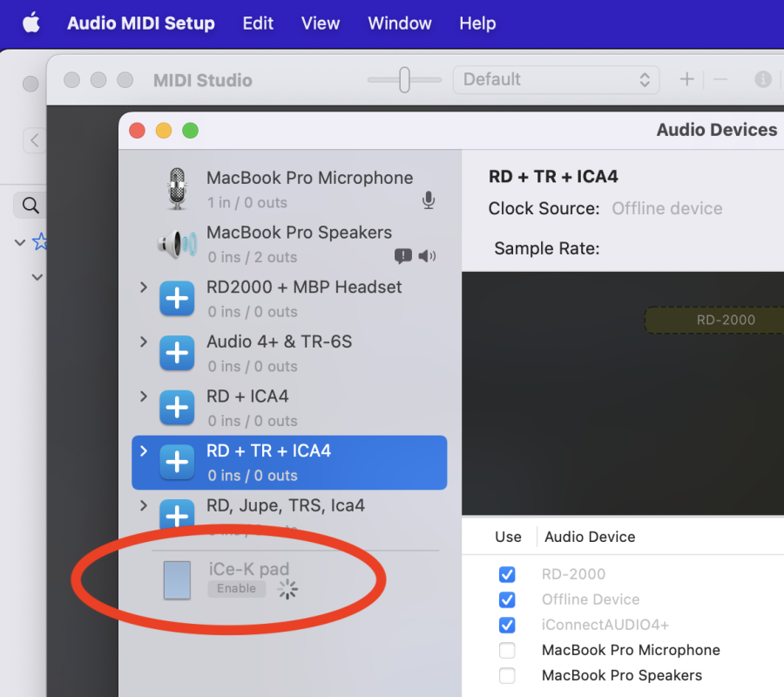Viewport: 784px width, 697px height.
Task: Close the Audio Devices window
Action: (137, 131)
